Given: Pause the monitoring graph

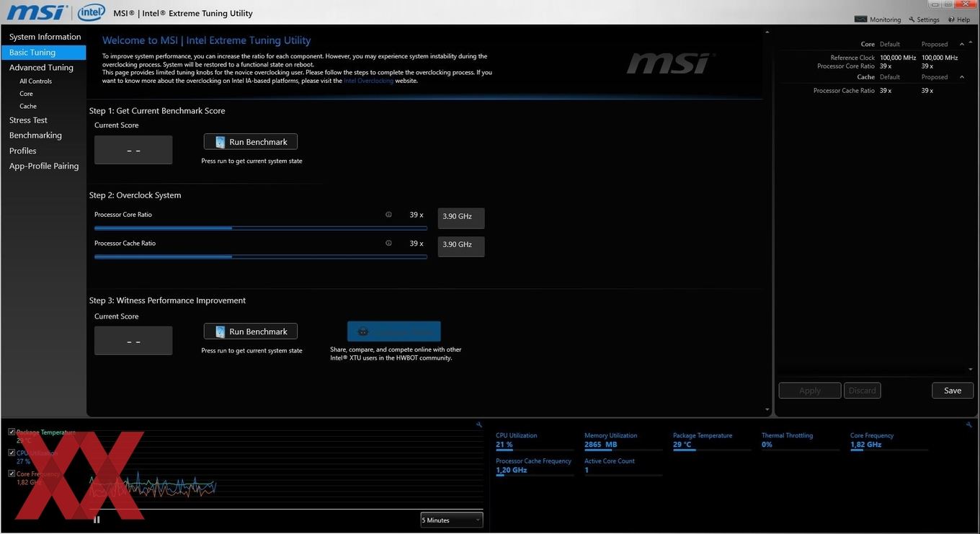Looking at the screenshot, I should (97, 520).
